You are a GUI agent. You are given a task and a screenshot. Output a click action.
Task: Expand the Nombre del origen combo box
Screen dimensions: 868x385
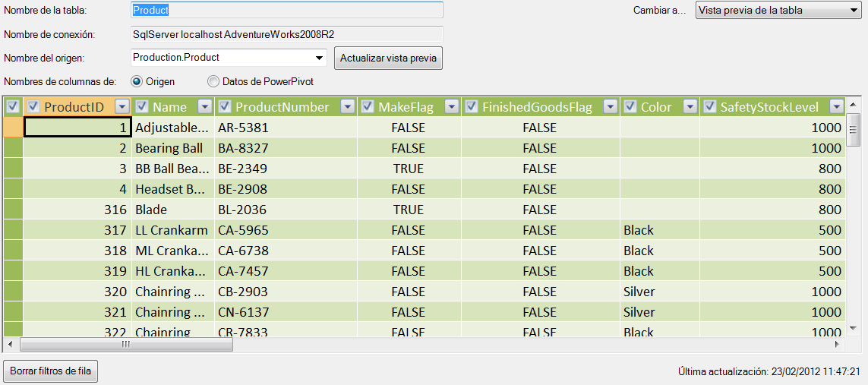tap(319, 58)
